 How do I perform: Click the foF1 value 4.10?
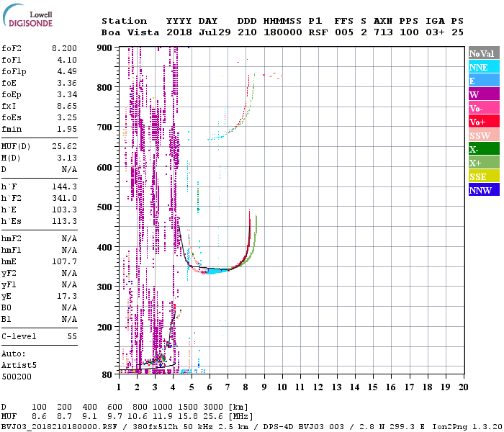tap(67, 60)
